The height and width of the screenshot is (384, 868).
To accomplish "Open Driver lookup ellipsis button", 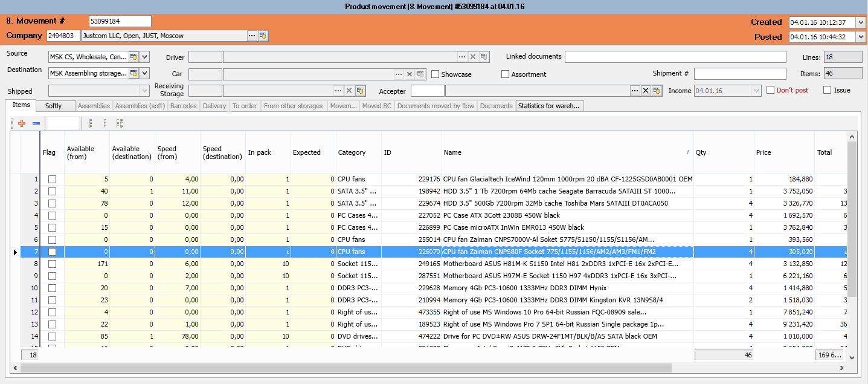I will (462, 57).
